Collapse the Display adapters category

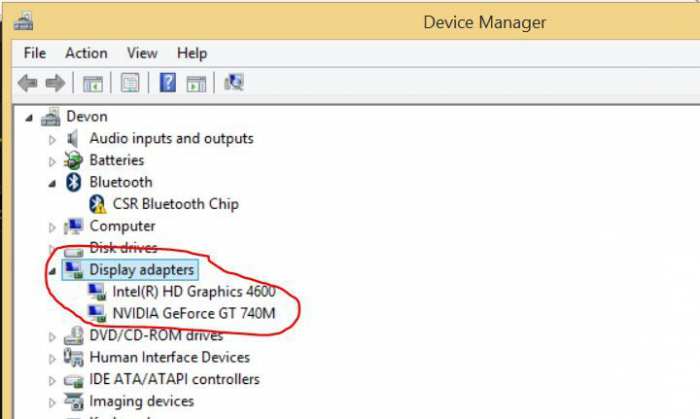[52, 270]
